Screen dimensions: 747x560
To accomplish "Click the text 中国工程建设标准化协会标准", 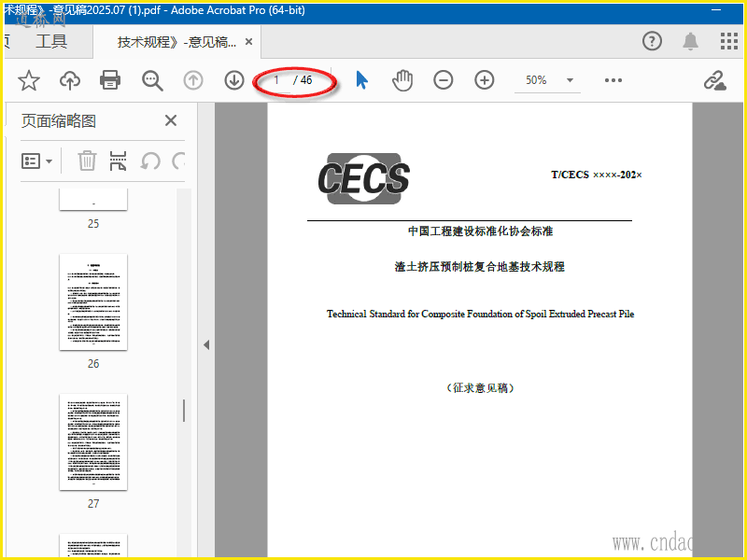I will click(x=480, y=231).
